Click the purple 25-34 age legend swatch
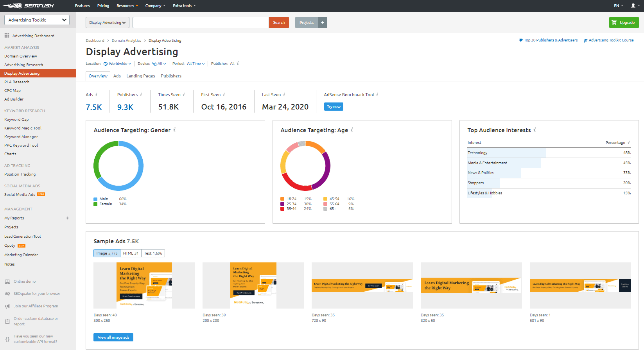Image resolution: width=644 pixels, height=350 pixels. (x=282, y=204)
